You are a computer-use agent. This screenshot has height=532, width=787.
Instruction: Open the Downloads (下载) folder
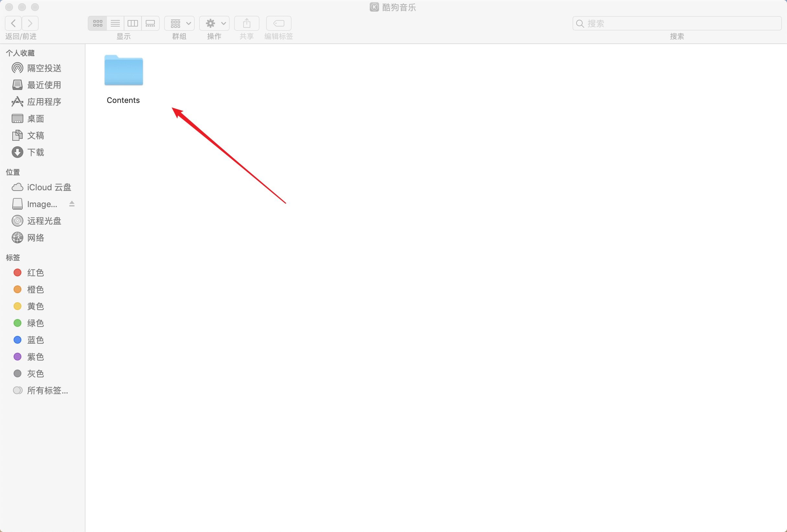click(x=35, y=152)
